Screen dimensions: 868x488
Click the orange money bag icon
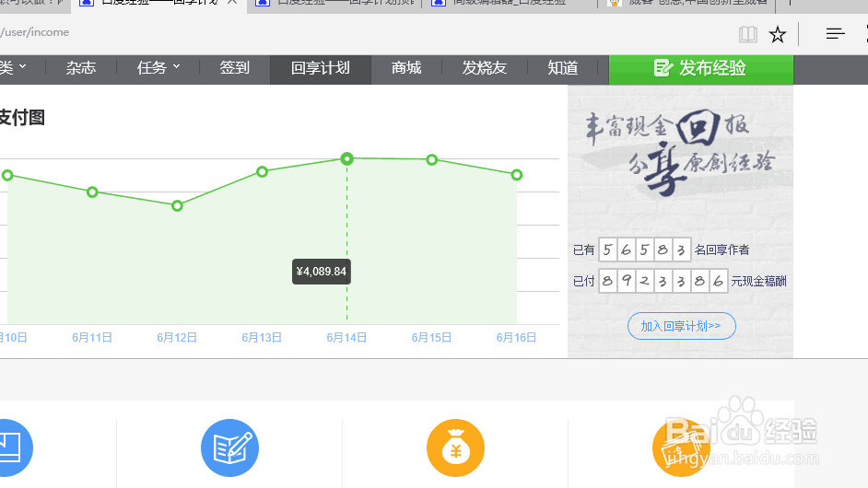click(455, 447)
